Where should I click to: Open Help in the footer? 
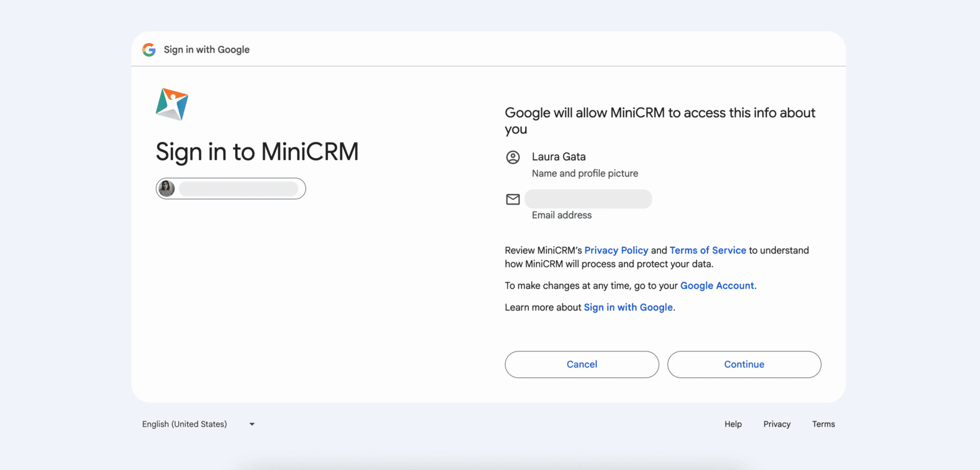(x=733, y=425)
